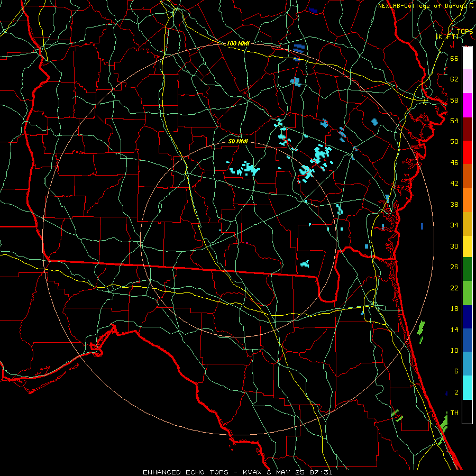Click the light pink legend swatch

467,81
